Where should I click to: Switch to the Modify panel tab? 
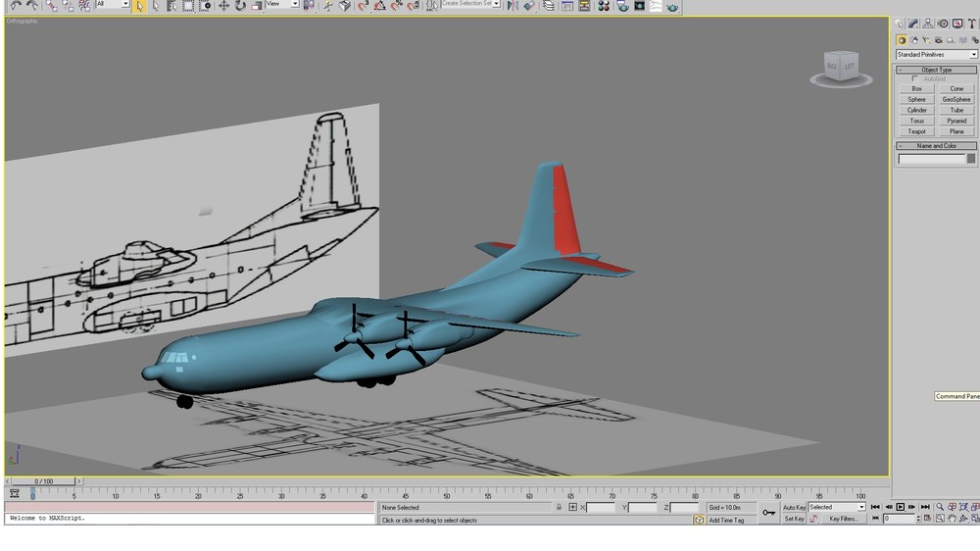tap(913, 24)
